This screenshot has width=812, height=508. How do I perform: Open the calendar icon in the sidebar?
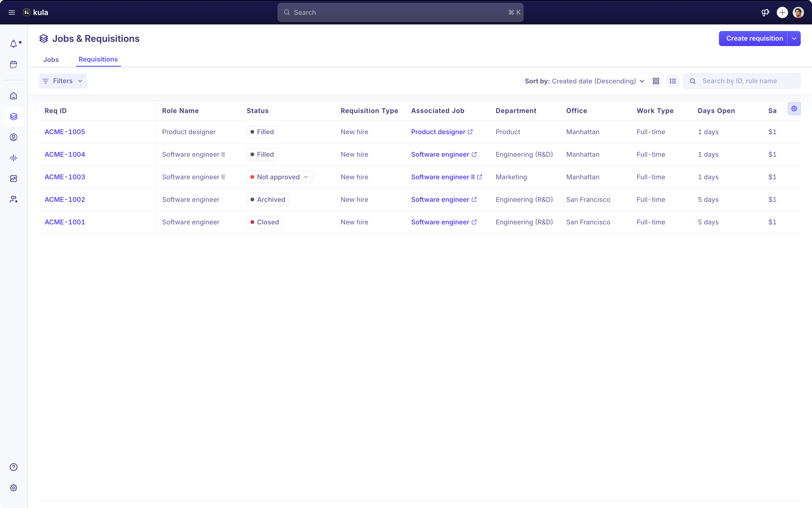[14, 65]
